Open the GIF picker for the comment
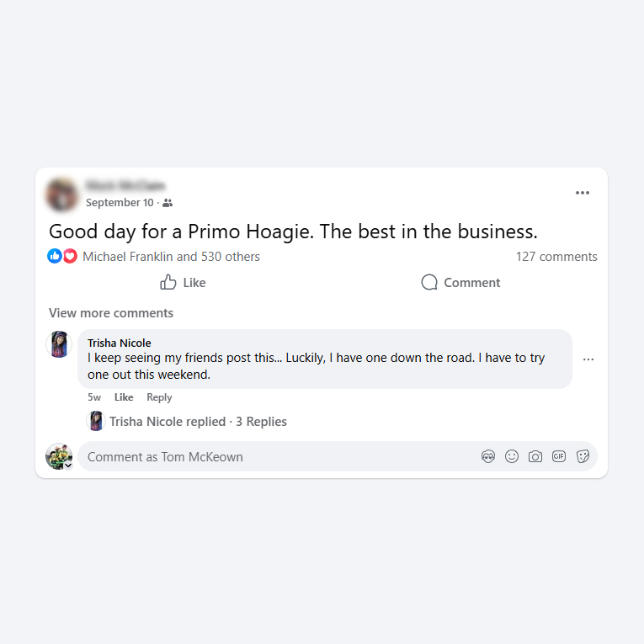644x644 pixels. click(x=559, y=456)
